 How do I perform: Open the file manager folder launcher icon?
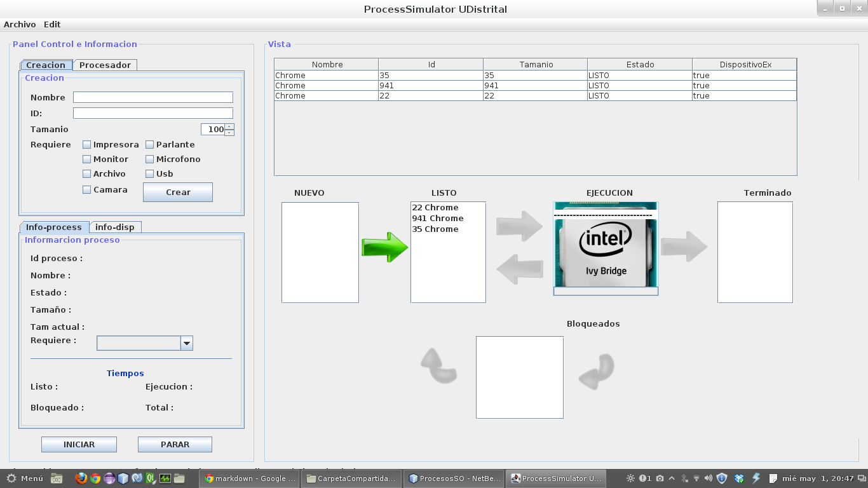[x=179, y=478]
